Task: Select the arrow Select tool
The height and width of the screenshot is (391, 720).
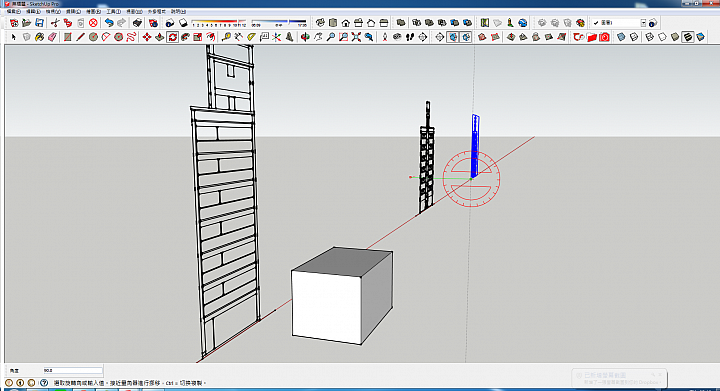Action: (14, 37)
